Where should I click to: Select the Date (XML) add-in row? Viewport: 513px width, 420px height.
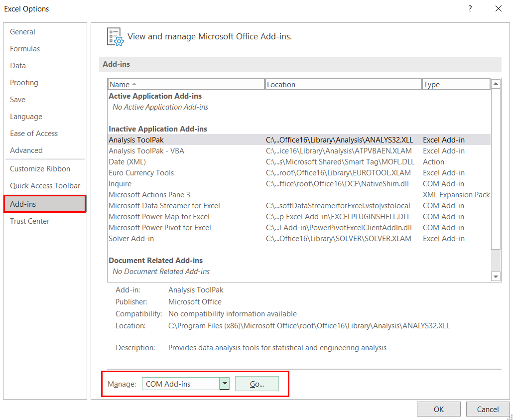click(x=299, y=162)
